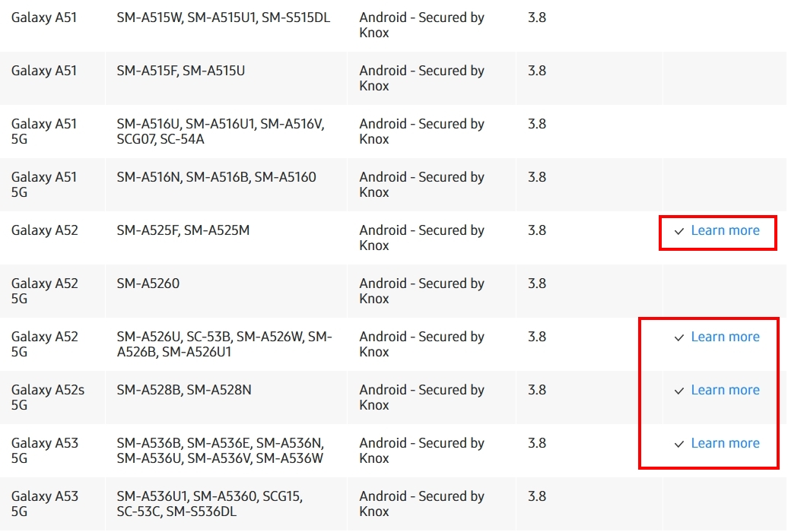
Task: Select model text SM-A515F, SM-A515U
Action: 181,71
